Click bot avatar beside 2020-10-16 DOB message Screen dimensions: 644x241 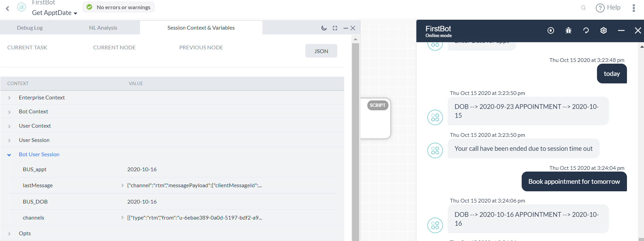point(435,225)
